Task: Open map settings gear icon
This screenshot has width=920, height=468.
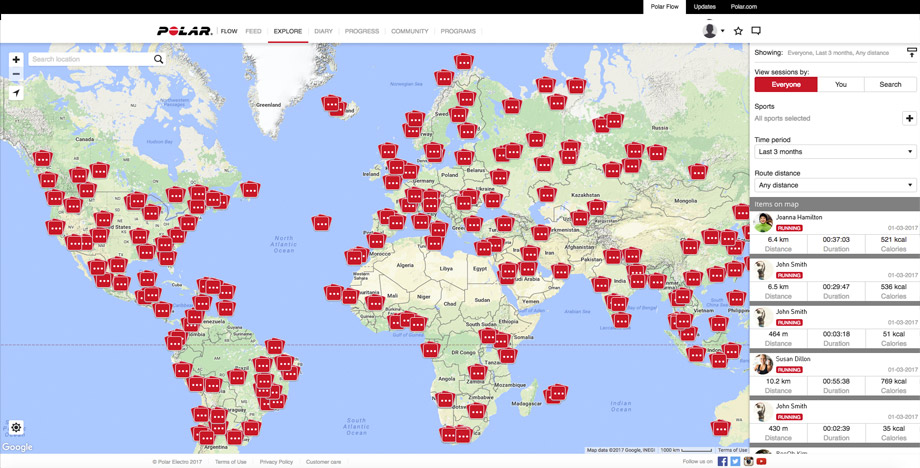Action: click(x=16, y=428)
